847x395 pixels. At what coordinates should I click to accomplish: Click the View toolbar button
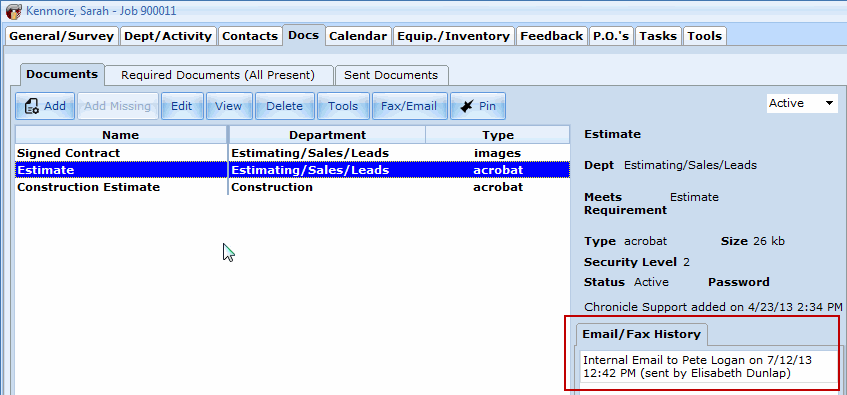coord(228,106)
